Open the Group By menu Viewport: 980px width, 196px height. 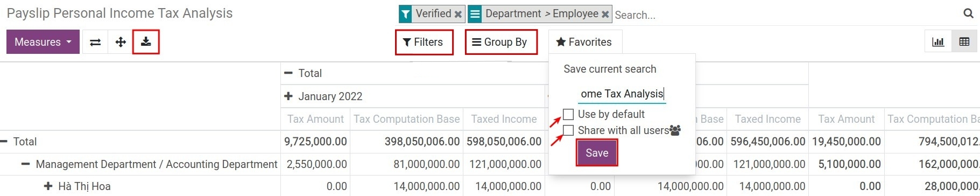click(x=500, y=42)
